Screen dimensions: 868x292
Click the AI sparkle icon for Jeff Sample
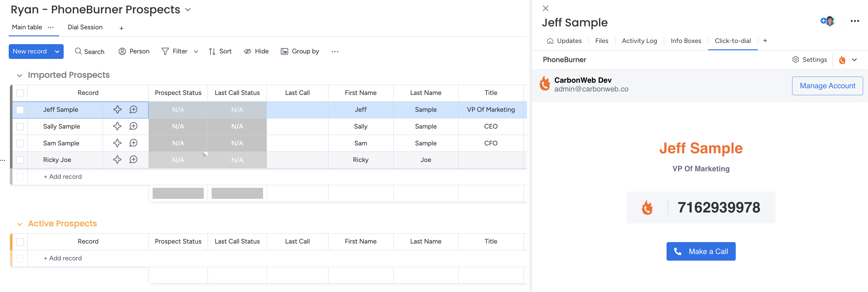(x=117, y=110)
